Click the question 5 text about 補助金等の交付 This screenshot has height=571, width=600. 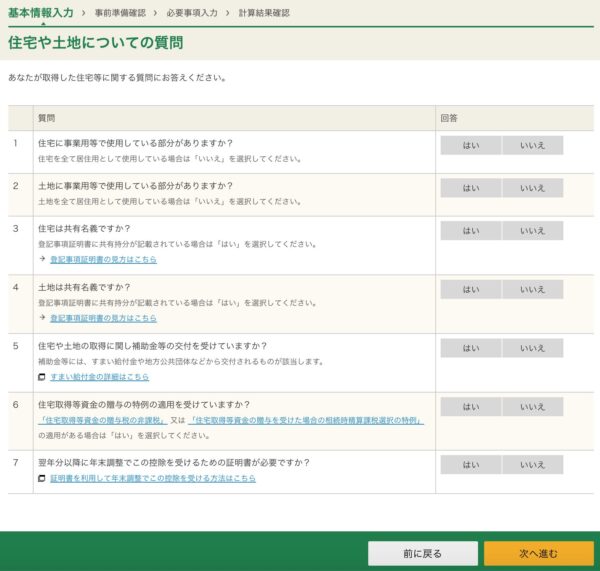click(x=153, y=346)
